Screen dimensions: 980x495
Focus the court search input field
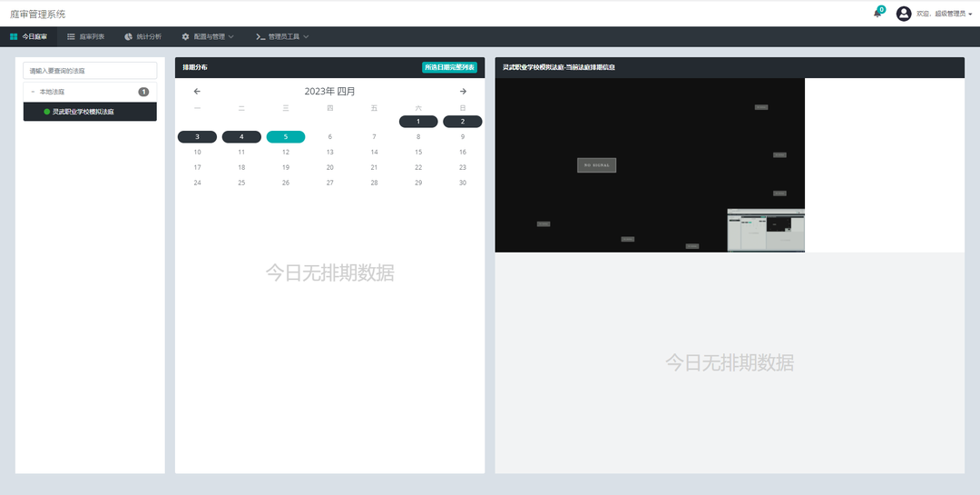click(x=90, y=70)
